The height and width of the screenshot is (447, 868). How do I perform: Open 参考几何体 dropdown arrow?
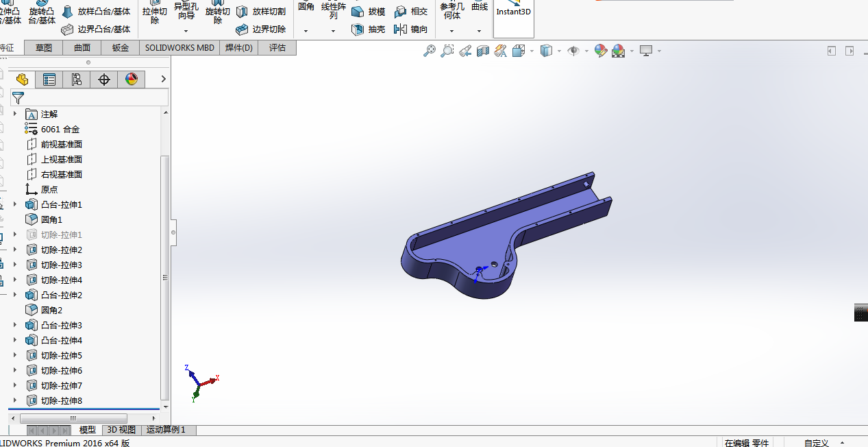coord(451,31)
